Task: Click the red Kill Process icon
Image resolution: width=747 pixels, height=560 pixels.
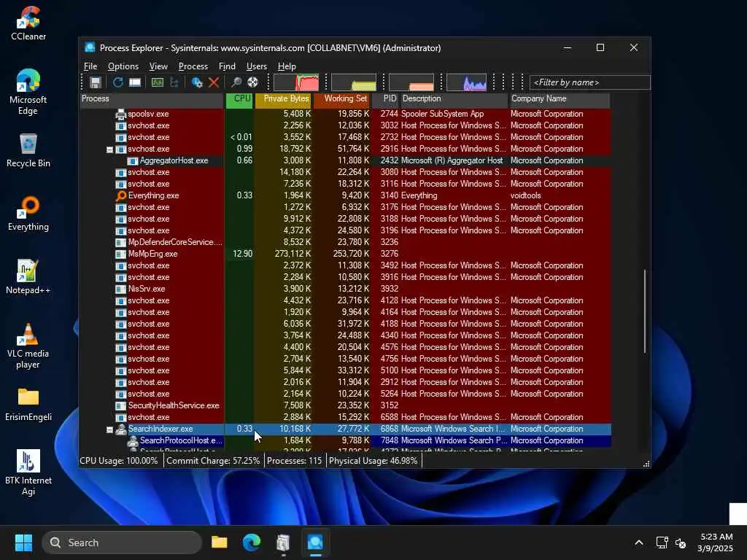Action: tap(214, 82)
